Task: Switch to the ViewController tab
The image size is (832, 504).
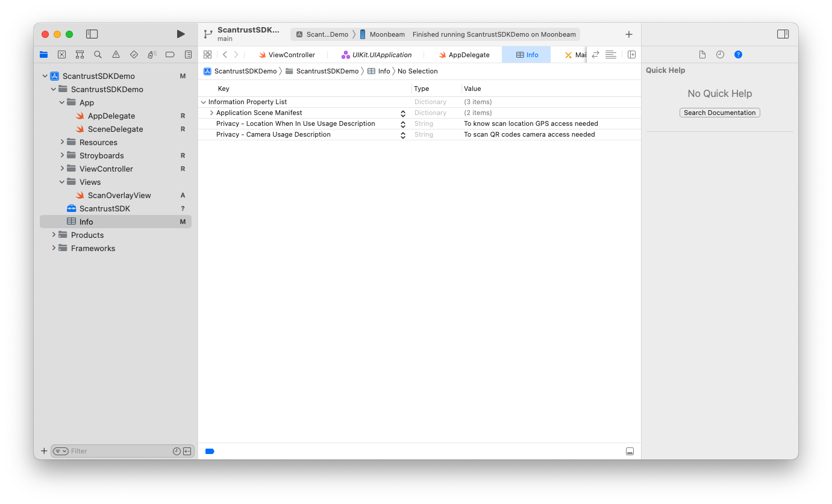Action: coord(287,55)
